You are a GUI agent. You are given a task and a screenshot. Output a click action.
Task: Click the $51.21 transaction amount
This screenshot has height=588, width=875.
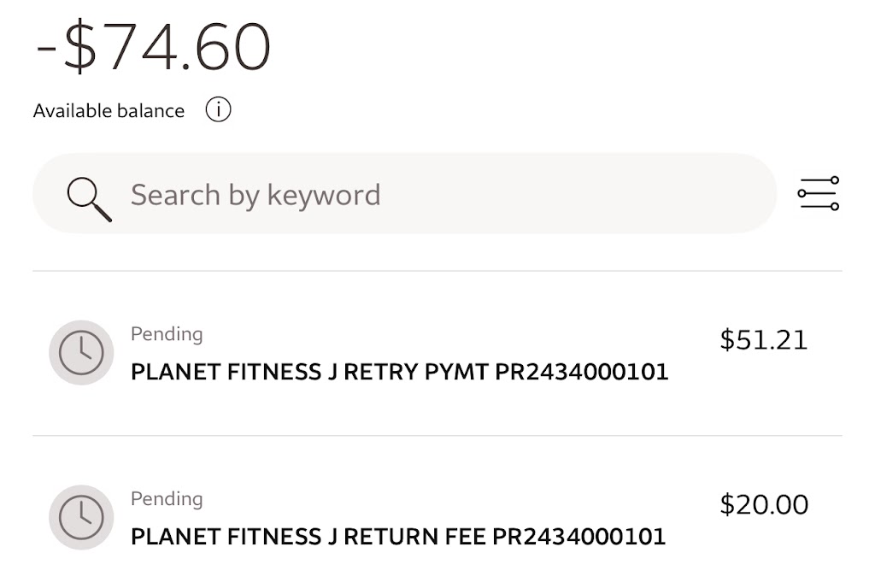pyautogui.click(x=763, y=340)
